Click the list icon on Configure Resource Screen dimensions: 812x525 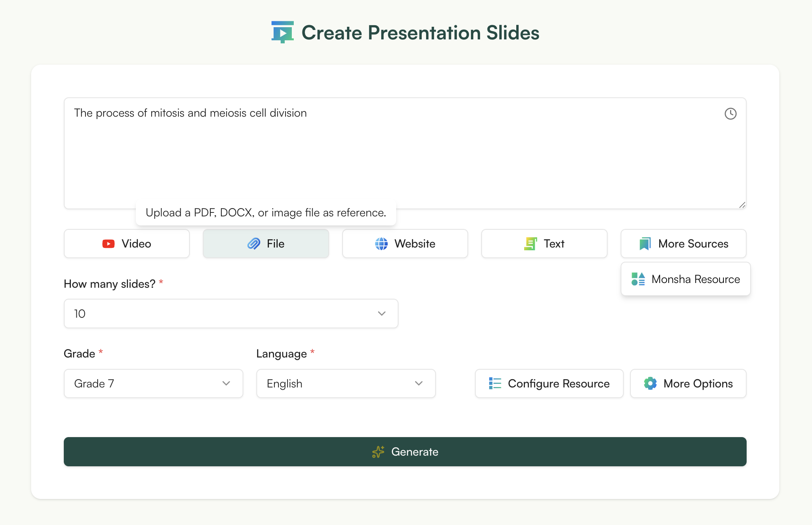495,383
